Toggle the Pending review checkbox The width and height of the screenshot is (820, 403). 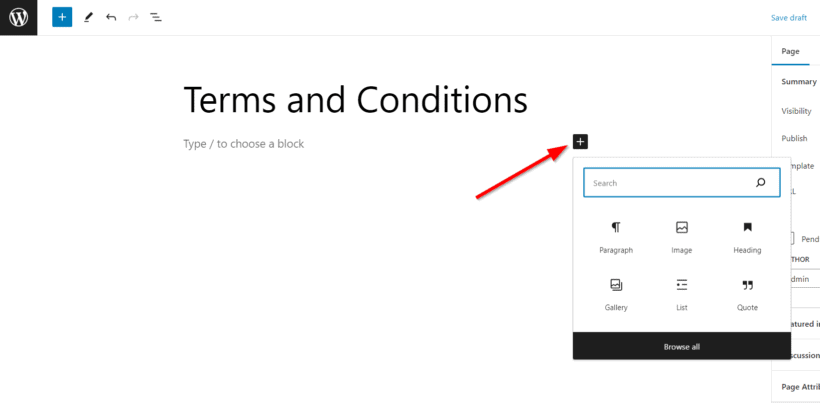tap(791, 239)
